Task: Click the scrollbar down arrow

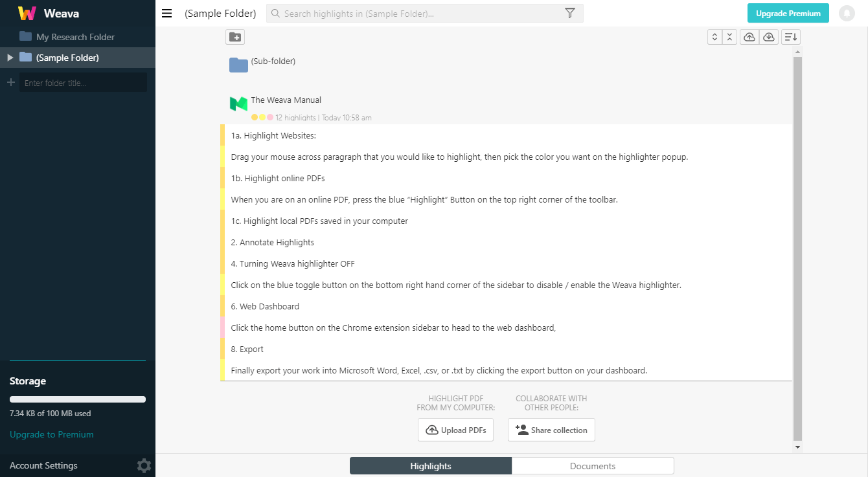Action: pyautogui.click(x=797, y=447)
